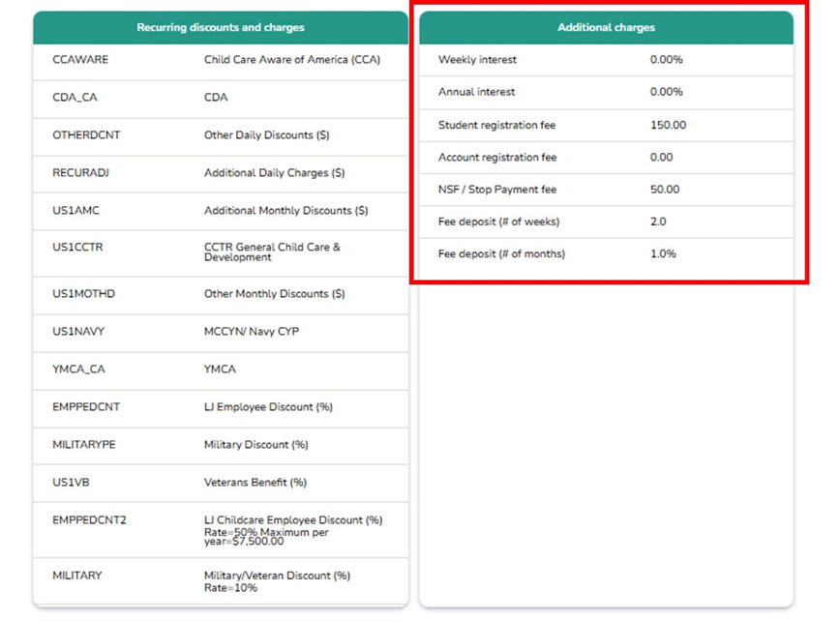The height and width of the screenshot is (622, 840).
Task: Select the CDA_CA row
Action: 221,98
